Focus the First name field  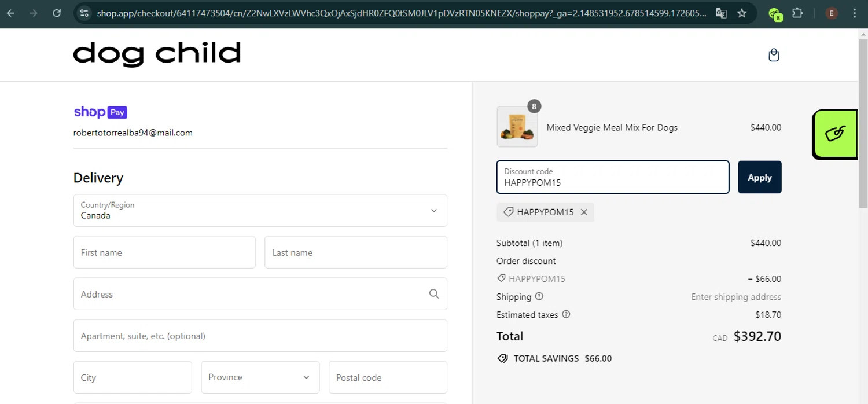click(164, 252)
